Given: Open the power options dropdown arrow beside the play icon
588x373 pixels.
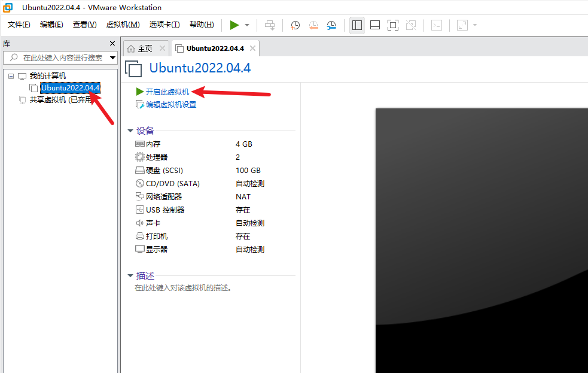Looking at the screenshot, I should (x=247, y=25).
